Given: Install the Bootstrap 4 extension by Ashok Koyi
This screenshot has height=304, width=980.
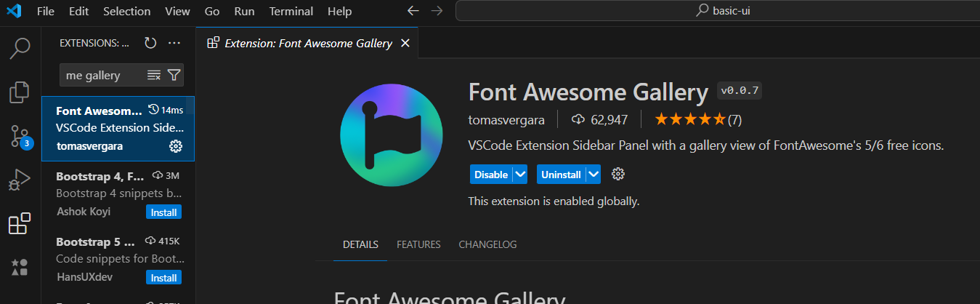Looking at the screenshot, I should [x=163, y=212].
